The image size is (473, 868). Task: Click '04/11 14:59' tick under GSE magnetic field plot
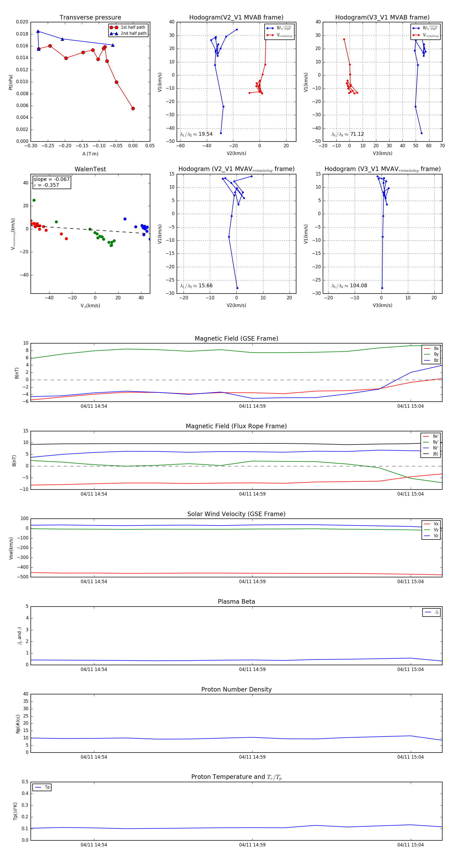tap(252, 406)
